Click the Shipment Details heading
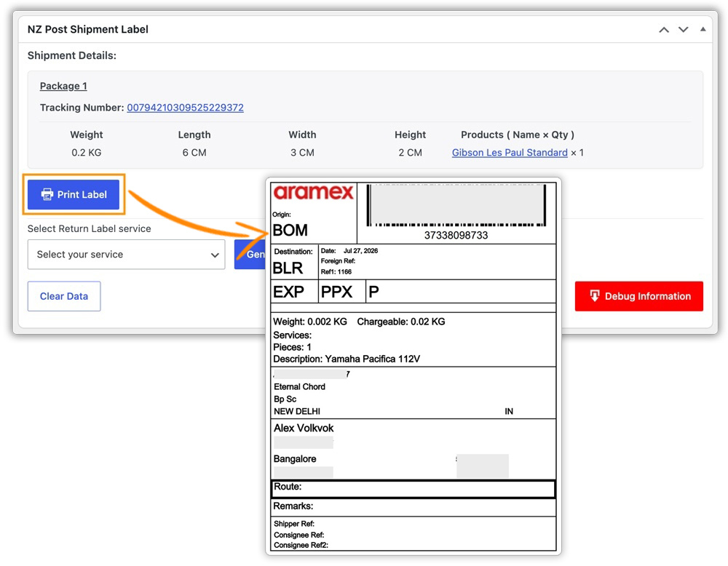Viewport: 728px width, 566px height. [x=72, y=56]
